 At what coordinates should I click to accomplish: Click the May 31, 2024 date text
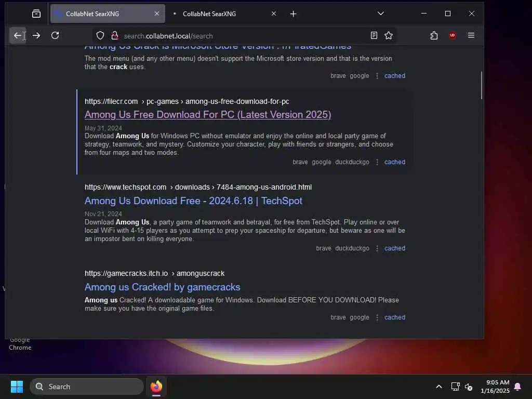click(x=103, y=128)
